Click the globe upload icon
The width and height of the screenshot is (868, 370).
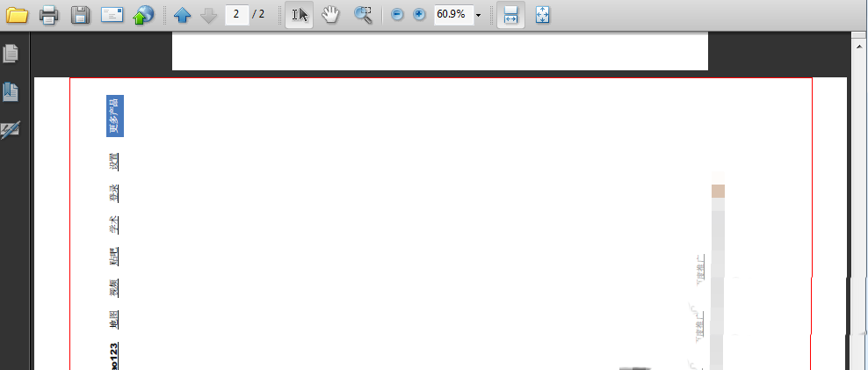[143, 15]
